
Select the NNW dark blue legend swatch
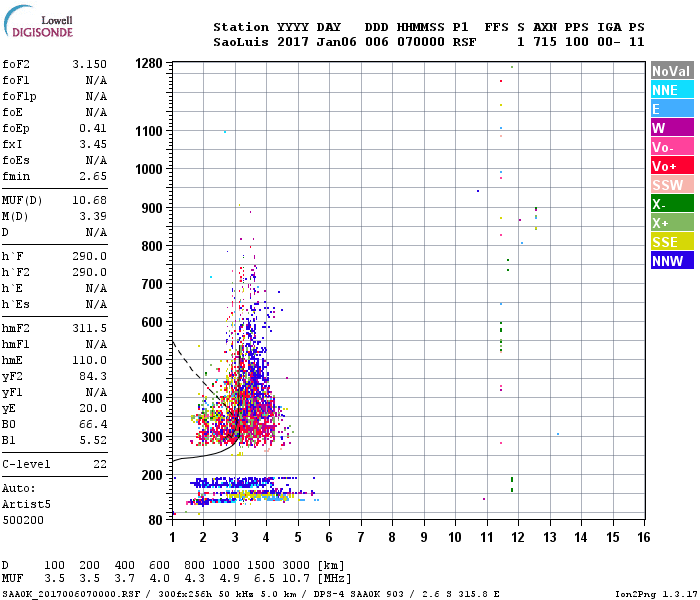point(672,261)
